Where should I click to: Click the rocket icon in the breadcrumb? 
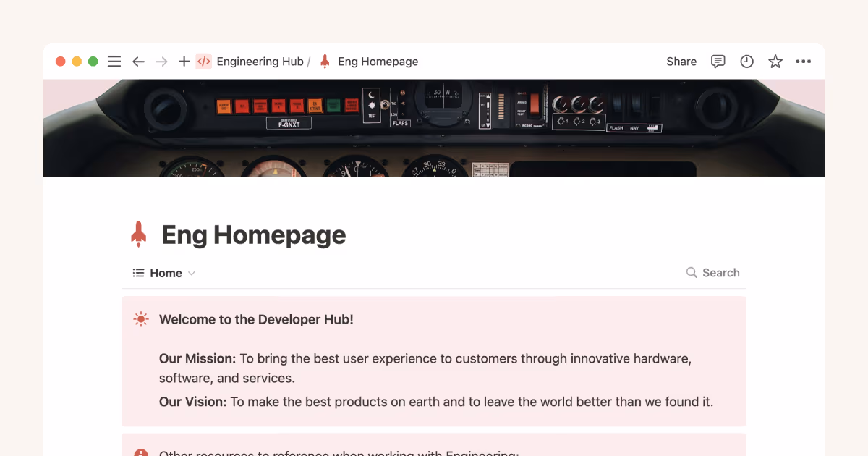coord(323,62)
